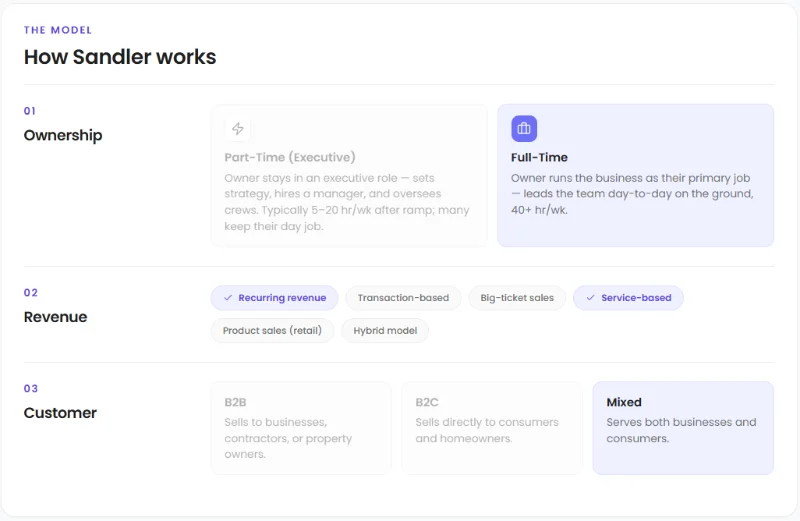This screenshot has height=521, width=800.
Task: Click 'Sells to businesses, contractors' description
Action: point(288,438)
